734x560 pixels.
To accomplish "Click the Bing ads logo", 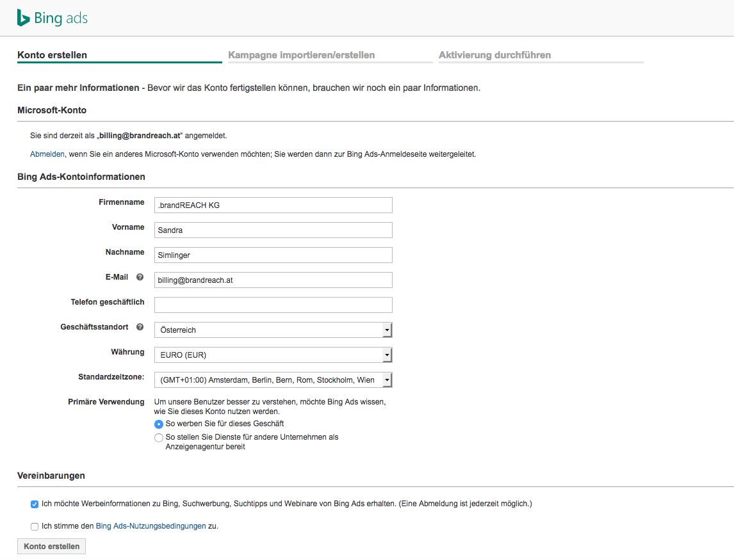I will point(53,18).
